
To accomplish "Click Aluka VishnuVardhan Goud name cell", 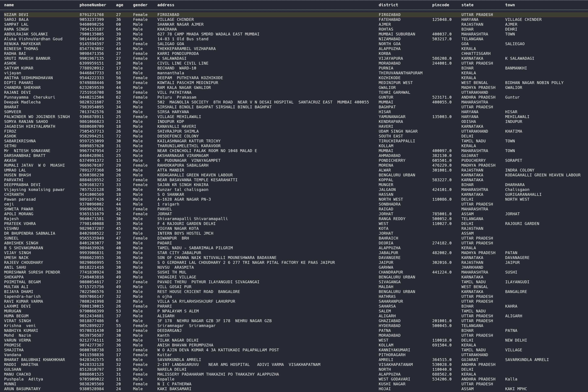I will tap(33, 39).
